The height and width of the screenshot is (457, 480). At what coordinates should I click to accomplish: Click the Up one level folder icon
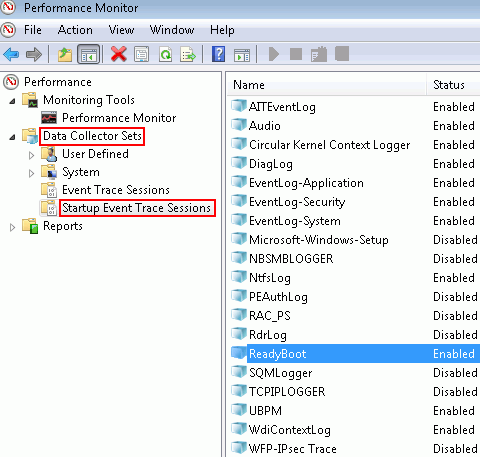click(65, 54)
